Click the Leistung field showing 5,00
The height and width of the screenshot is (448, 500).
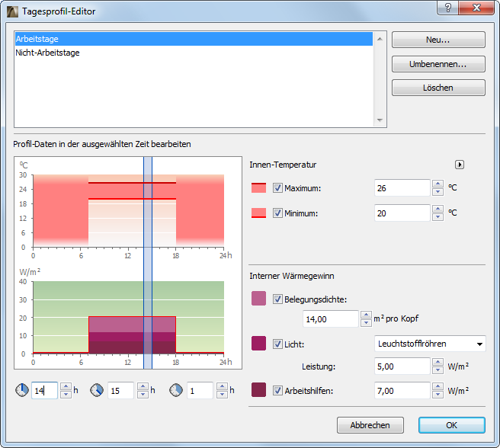point(402,366)
